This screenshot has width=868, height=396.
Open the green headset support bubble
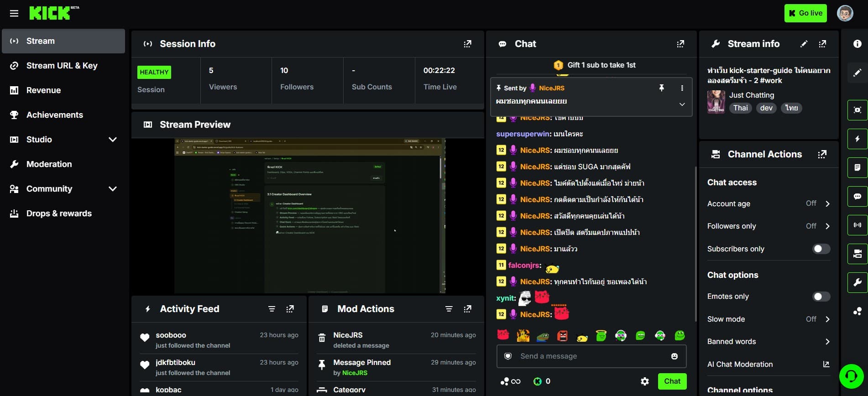tap(851, 376)
